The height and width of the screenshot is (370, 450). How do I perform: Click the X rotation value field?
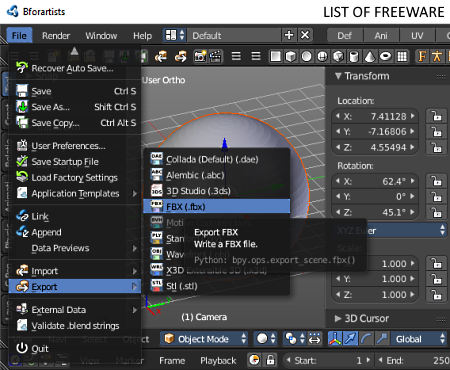[375, 181]
